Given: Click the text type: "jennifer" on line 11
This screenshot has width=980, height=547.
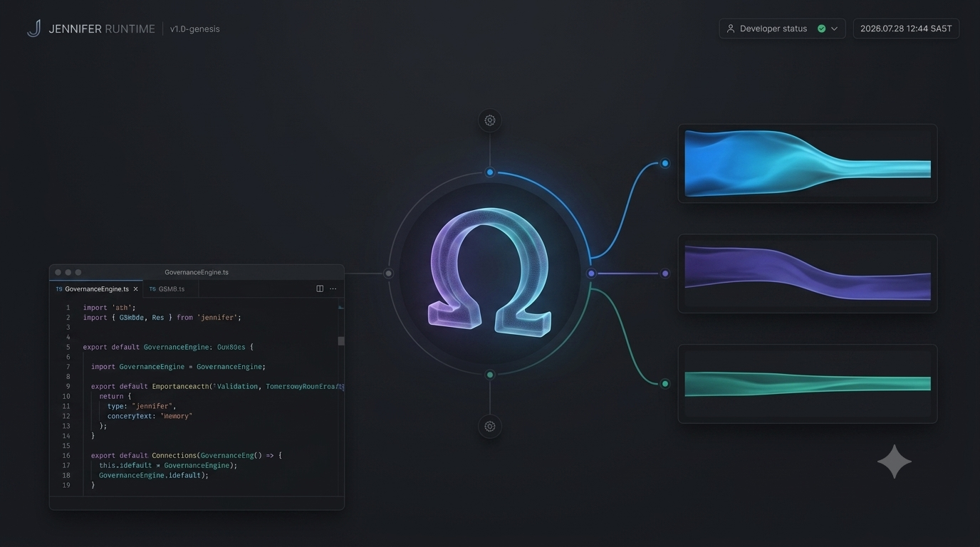Looking at the screenshot, I should [141, 406].
